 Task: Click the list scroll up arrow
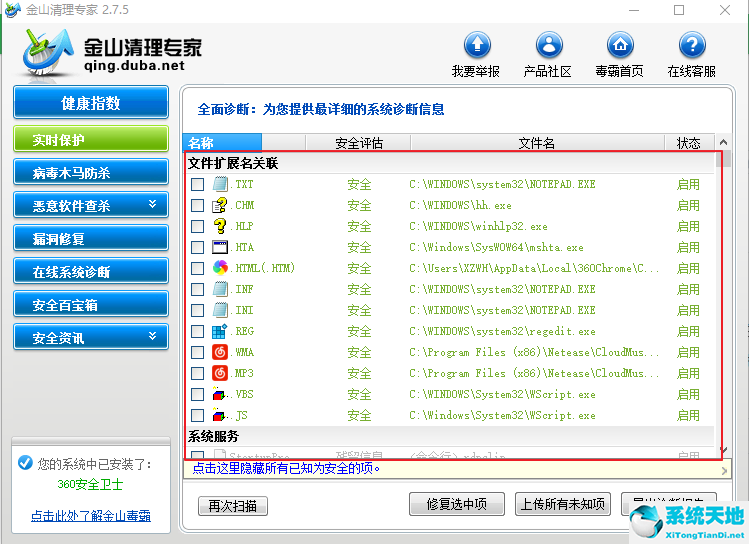coord(723,142)
